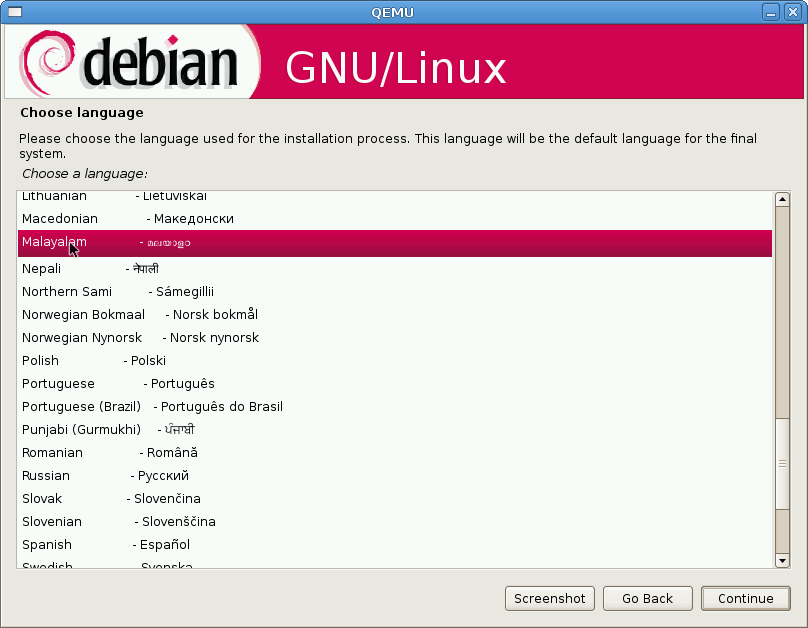Select Norwegian Bokmaal language entry
The image size is (808, 628).
(x=83, y=314)
